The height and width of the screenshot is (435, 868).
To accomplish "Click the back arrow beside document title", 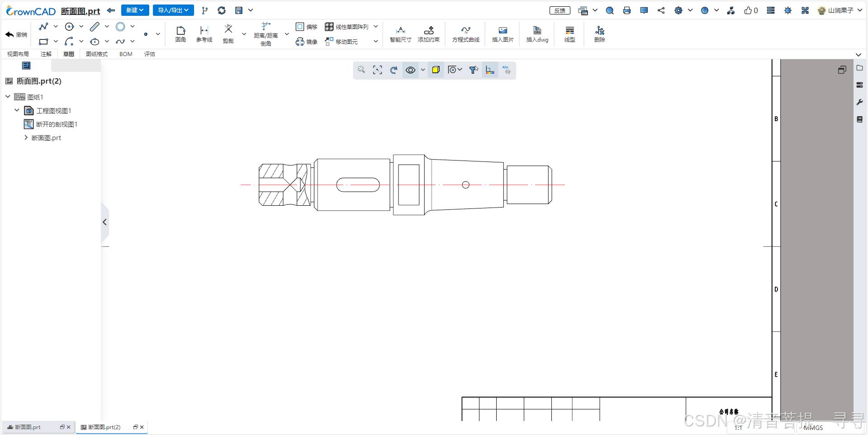I will 111,10.
